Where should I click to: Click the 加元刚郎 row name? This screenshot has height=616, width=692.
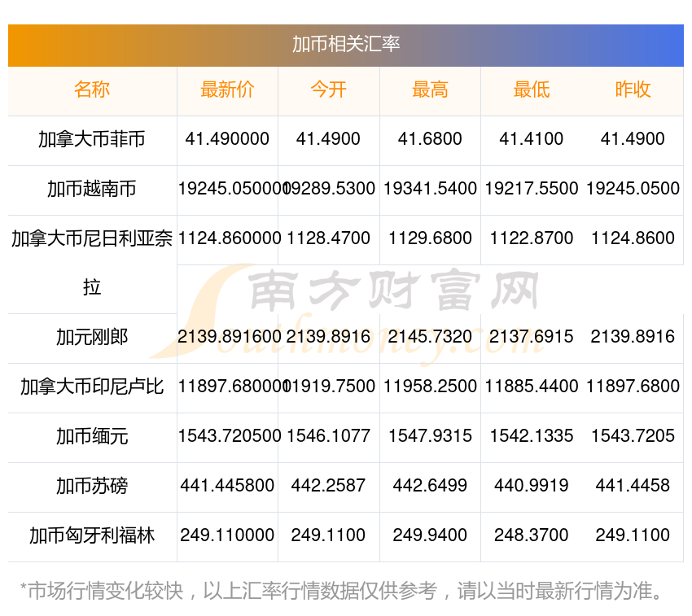click(x=92, y=337)
